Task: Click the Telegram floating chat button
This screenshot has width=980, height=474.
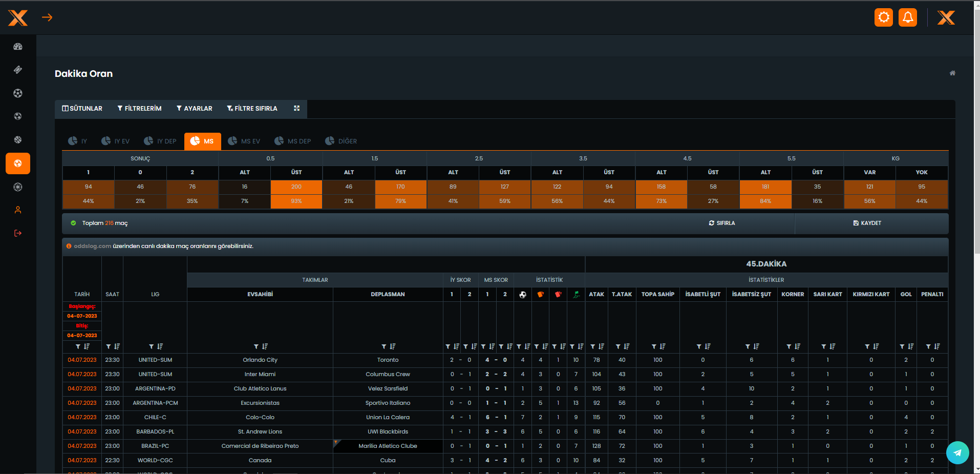Action: tap(957, 452)
